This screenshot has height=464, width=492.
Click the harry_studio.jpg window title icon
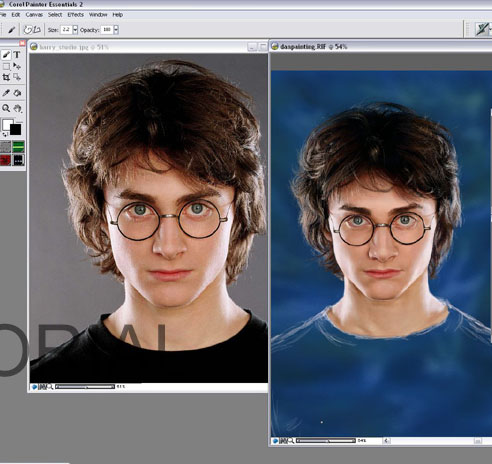tap(34, 47)
